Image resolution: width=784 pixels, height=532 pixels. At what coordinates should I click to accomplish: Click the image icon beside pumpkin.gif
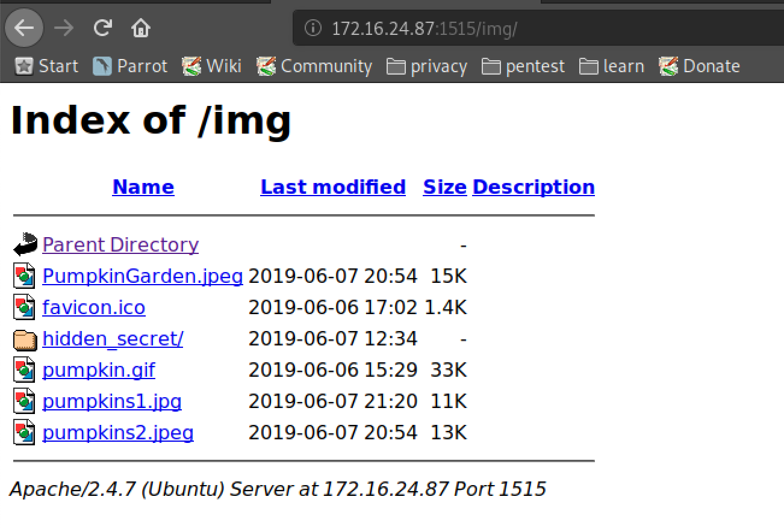pyautogui.click(x=25, y=370)
